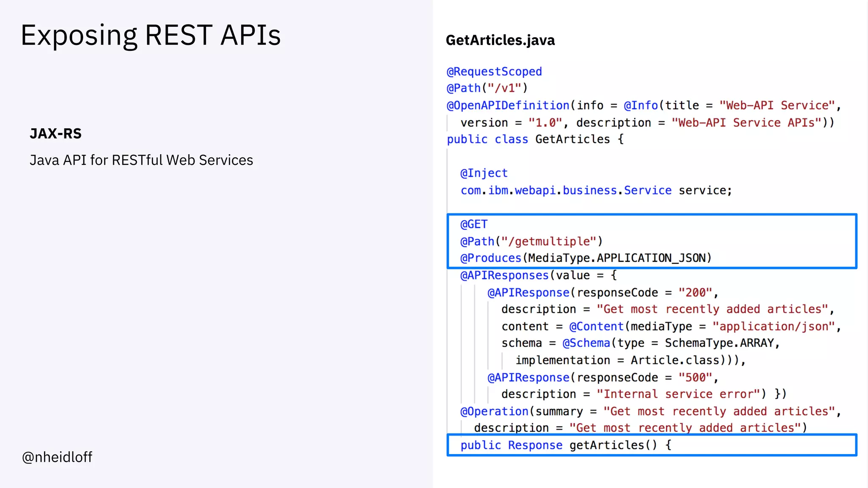This screenshot has width=868, height=488.
Task: Click 'content = @Content(mediaType' line
Action: click(x=671, y=327)
